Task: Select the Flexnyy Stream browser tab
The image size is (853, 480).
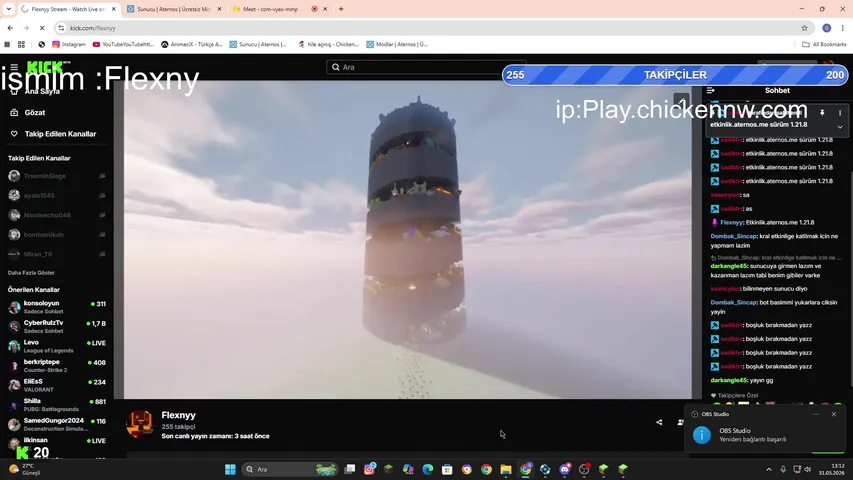Action: point(68,9)
